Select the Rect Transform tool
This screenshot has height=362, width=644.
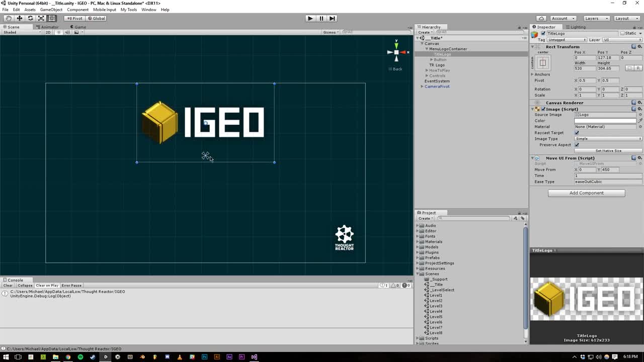51,18
